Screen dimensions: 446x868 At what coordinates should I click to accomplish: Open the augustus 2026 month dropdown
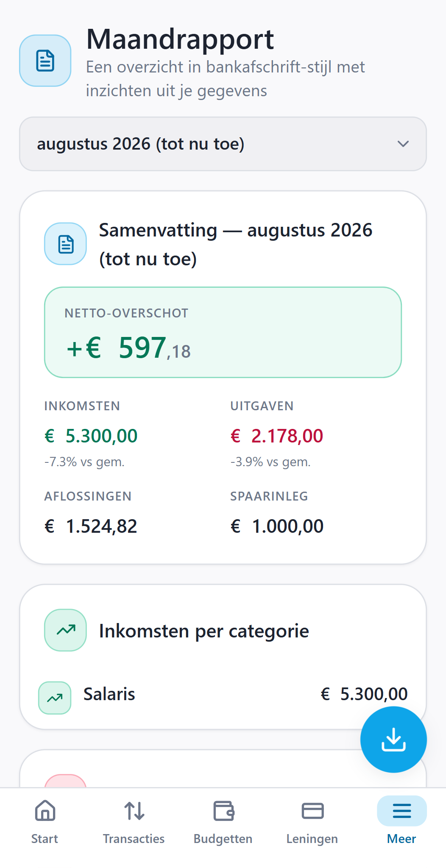[223, 144]
